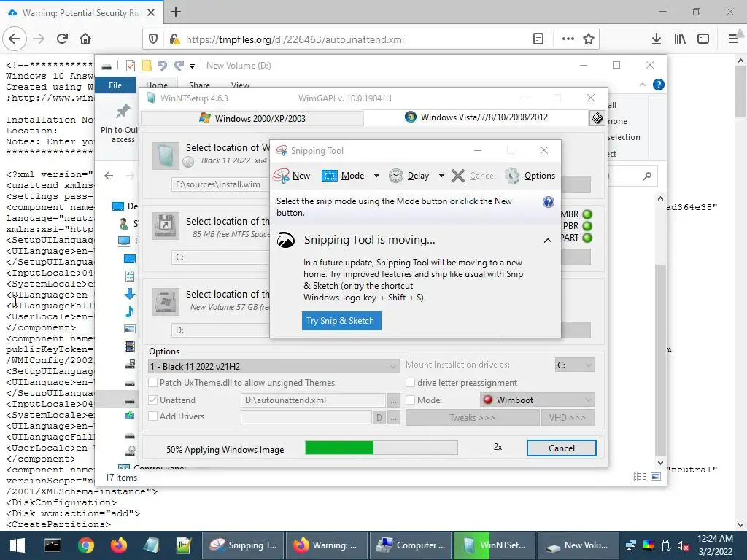Open Chrome from the taskbar
Screen dimensions: 747x560
point(86,545)
